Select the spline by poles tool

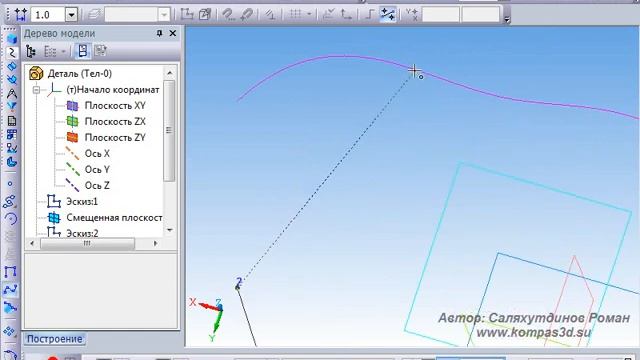tap(10, 307)
